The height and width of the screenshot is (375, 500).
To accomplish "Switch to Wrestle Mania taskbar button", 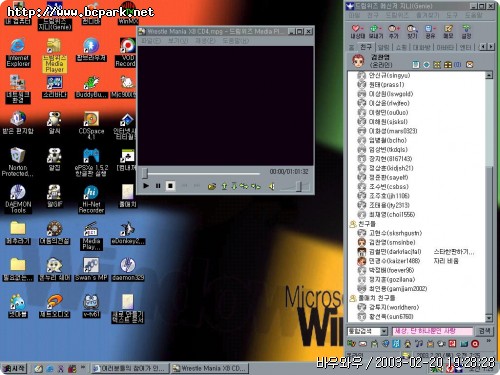I will coord(210,368).
